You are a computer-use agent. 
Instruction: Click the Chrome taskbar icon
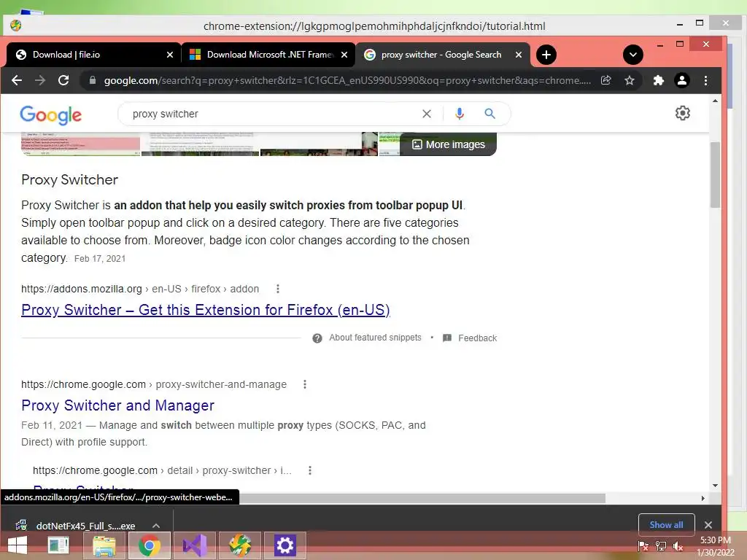click(x=149, y=545)
